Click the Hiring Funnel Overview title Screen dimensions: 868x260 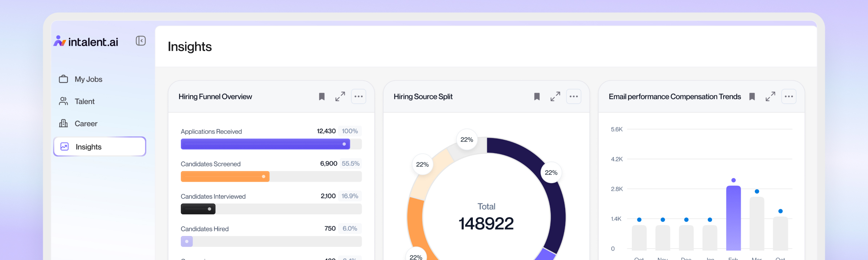click(215, 96)
